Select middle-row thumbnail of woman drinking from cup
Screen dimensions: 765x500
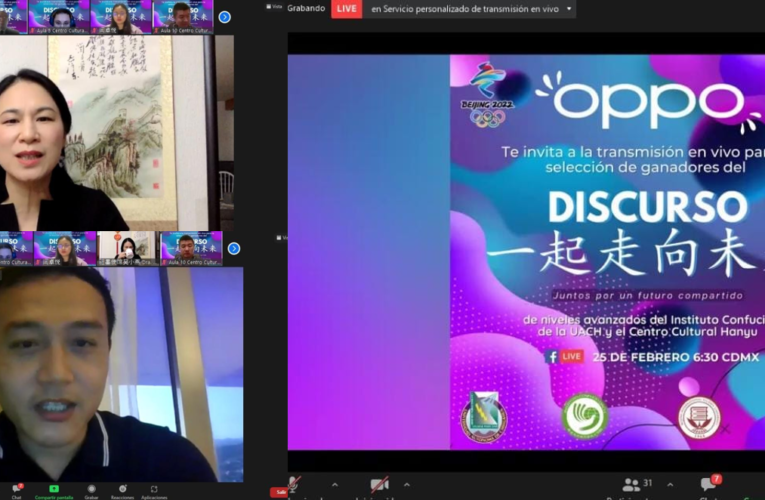pyautogui.click(x=127, y=249)
